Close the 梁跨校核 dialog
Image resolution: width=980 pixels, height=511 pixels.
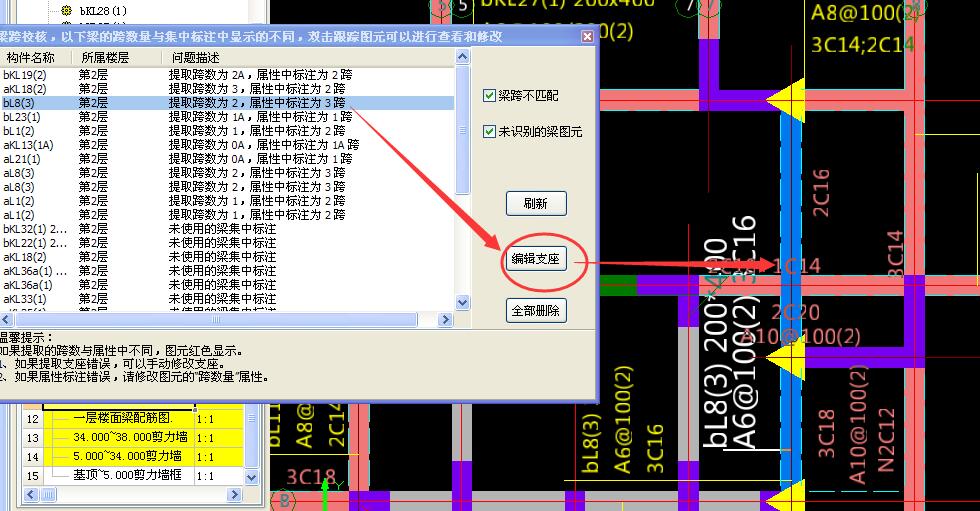pyautogui.click(x=587, y=37)
